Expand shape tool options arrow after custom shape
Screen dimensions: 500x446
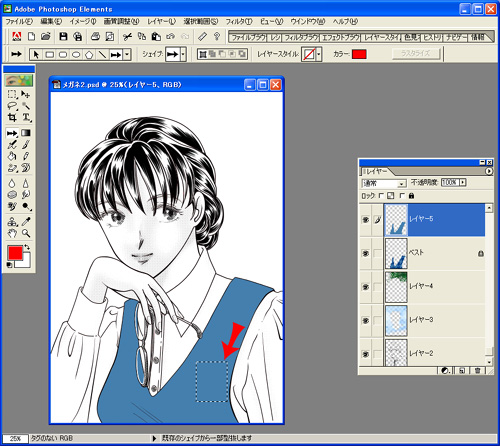point(127,54)
